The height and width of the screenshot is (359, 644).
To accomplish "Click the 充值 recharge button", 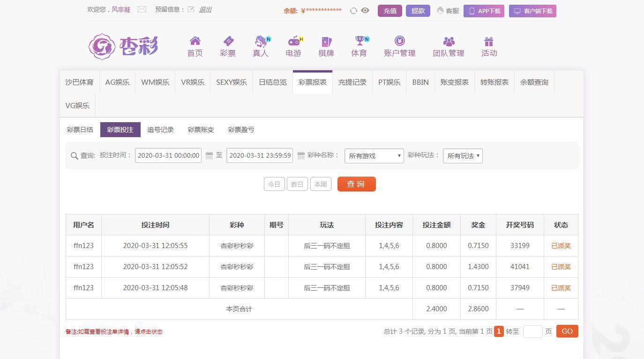I will (389, 11).
